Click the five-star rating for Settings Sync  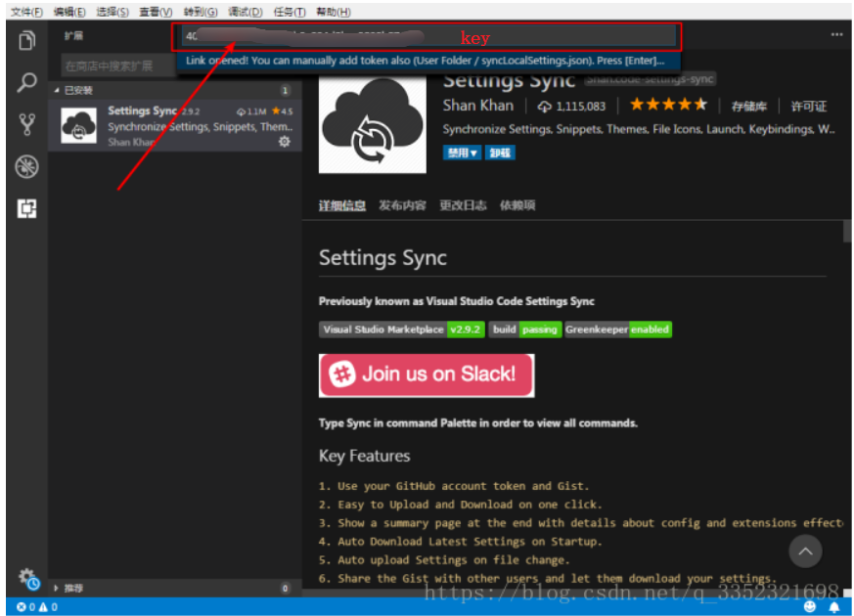(668, 103)
